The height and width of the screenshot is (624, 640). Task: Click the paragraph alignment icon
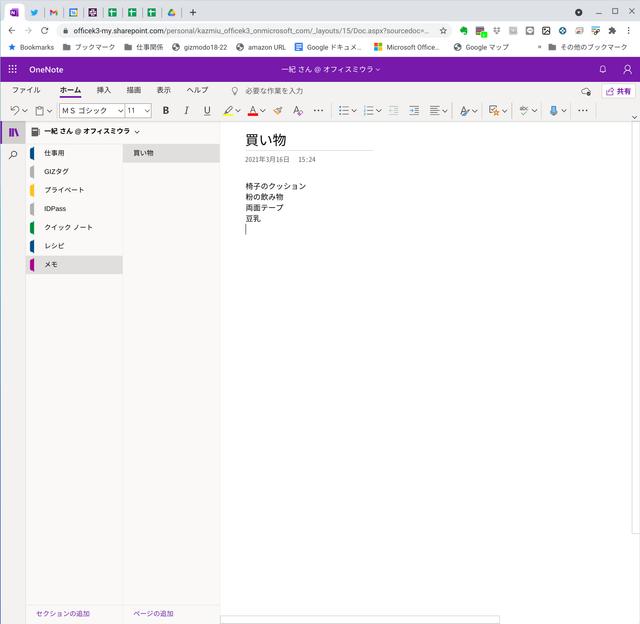[x=435, y=111]
